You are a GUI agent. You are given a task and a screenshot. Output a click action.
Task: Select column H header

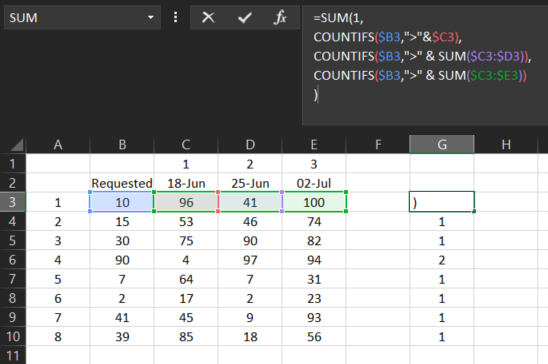coord(506,144)
